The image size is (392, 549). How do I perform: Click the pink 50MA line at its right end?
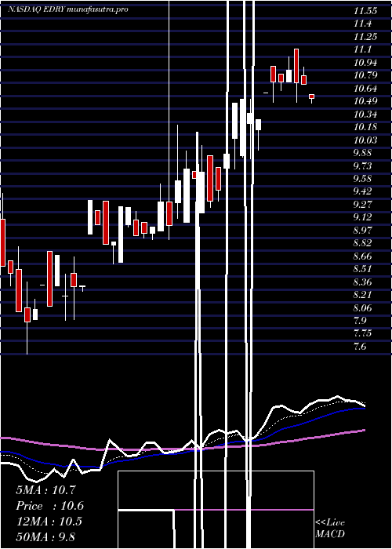[364, 430]
